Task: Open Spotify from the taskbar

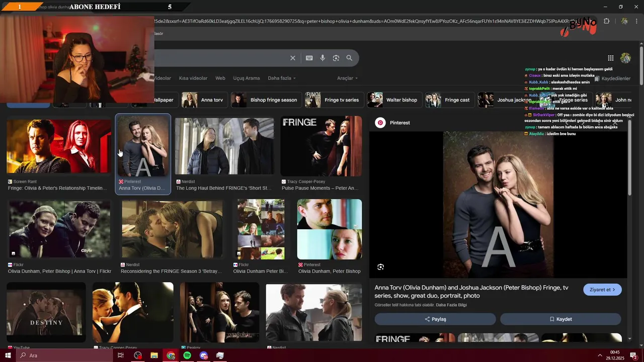Action: point(187,355)
